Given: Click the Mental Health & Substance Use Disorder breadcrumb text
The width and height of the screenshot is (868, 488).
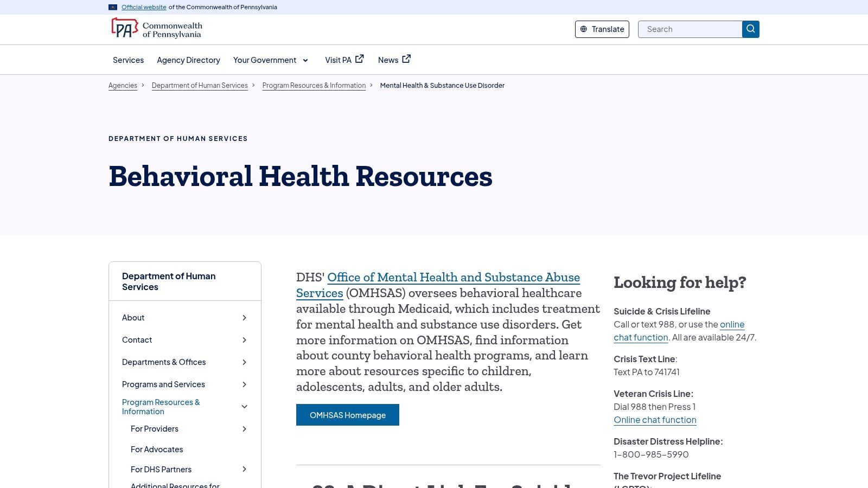Looking at the screenshot, I should click(442, 86).
